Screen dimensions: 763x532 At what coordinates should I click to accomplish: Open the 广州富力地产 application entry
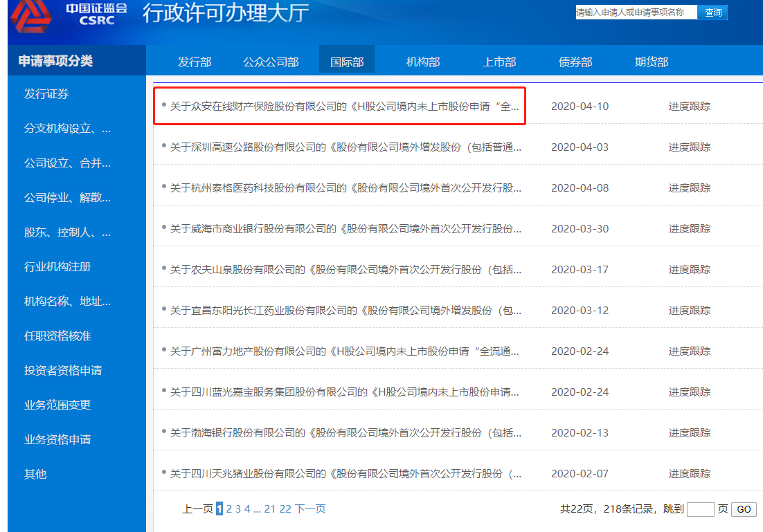pos(345,351)
